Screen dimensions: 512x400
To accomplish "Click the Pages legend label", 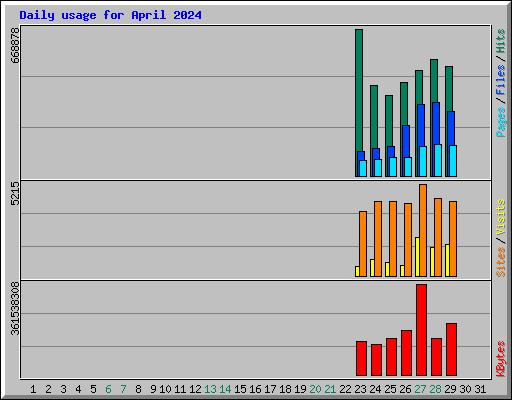I will (x=501, y=122).
